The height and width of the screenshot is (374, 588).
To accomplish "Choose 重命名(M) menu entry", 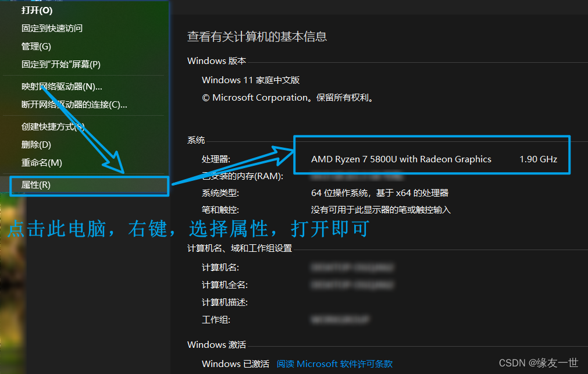I will coord(42,162).
